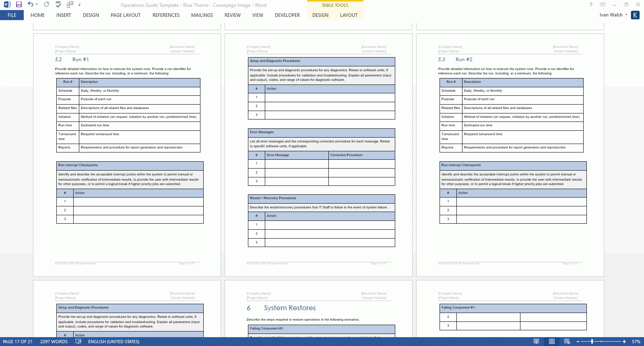Click the zoom out minus icon

(x=578, y=342)
